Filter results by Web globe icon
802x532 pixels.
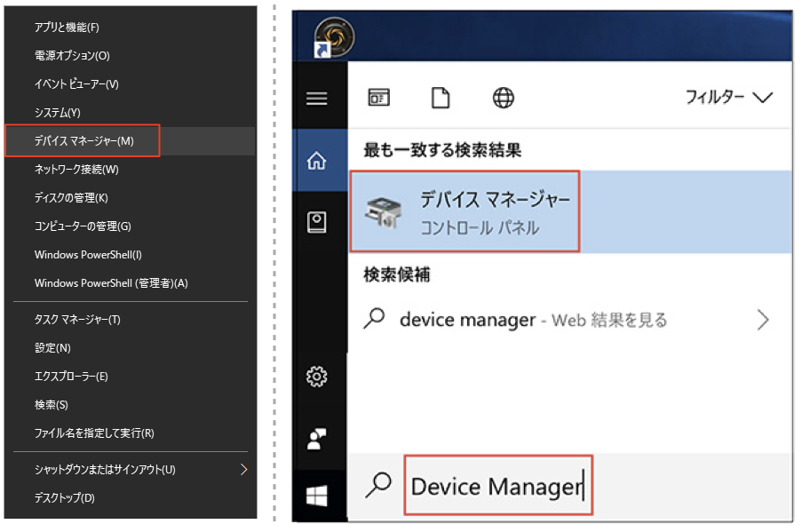[504, 97]
